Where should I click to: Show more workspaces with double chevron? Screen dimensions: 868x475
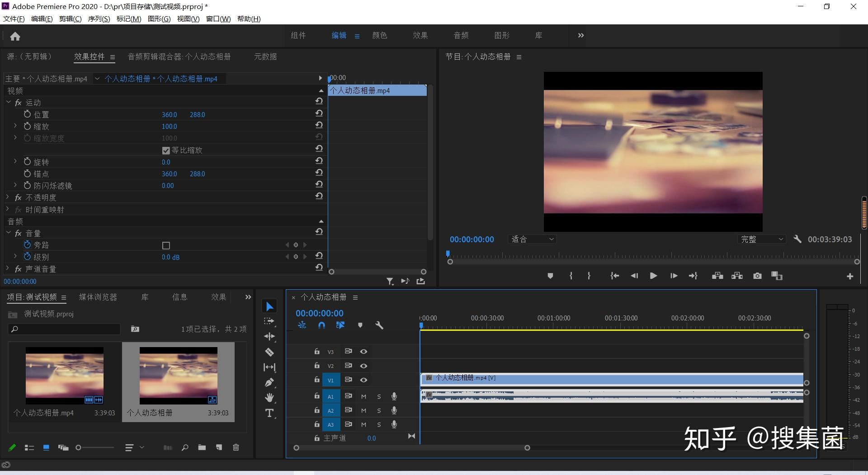[581, 35]
